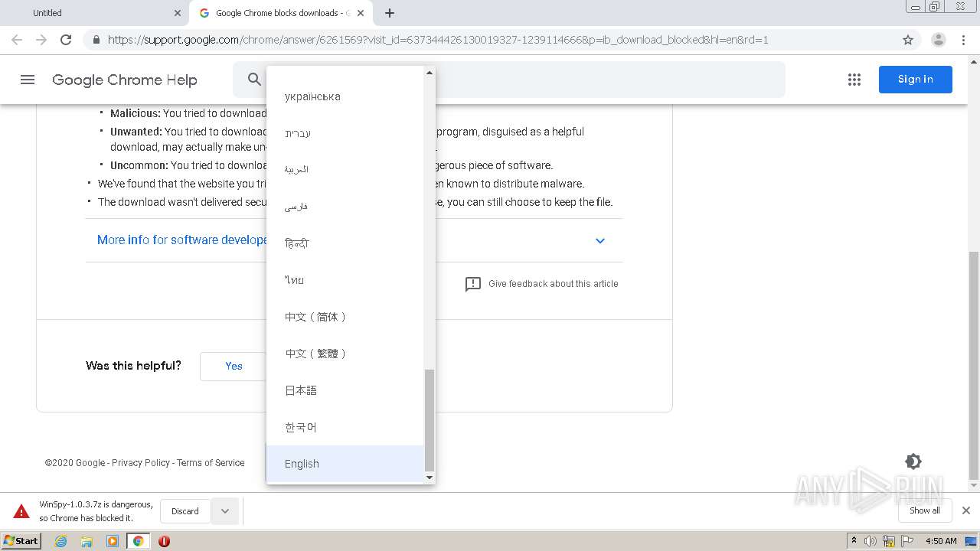Close the downloads bar
The image size is (980, 551).
(x=966, y=510)
